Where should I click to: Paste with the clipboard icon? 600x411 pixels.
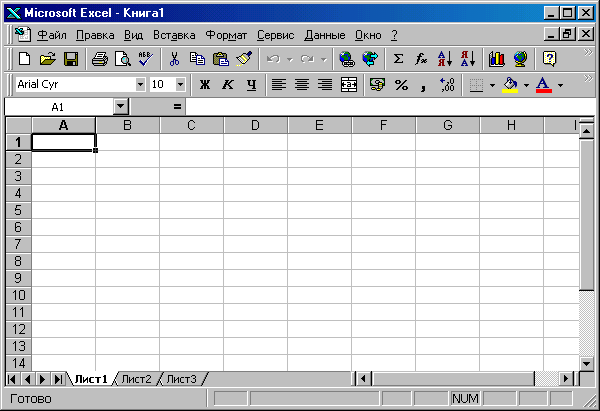(x=221, y=59)
